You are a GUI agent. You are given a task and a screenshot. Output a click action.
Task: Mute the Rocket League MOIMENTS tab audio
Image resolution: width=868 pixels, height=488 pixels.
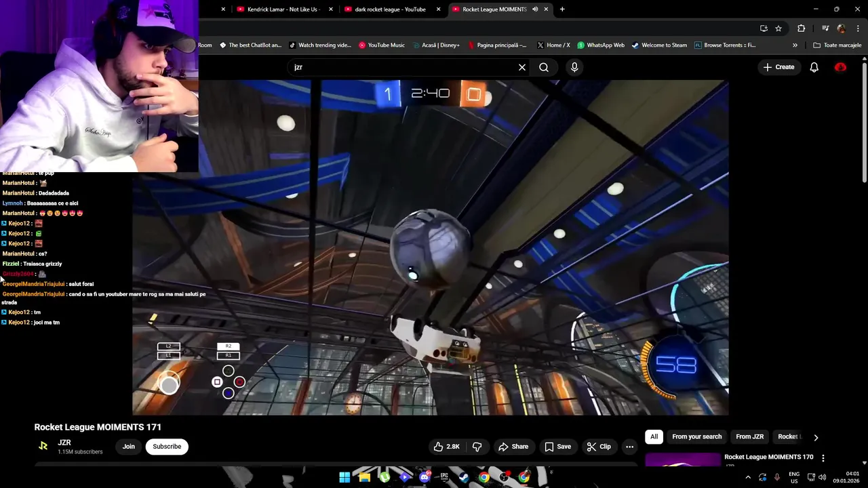coord(535,9)
